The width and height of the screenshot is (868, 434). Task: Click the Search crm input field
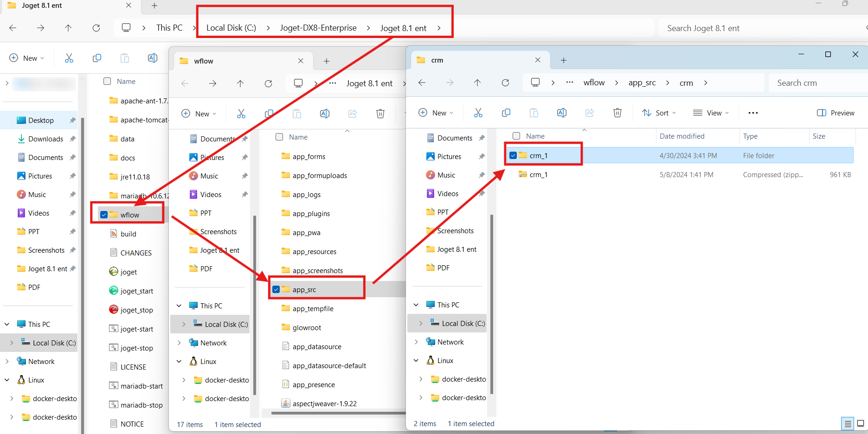817,83
